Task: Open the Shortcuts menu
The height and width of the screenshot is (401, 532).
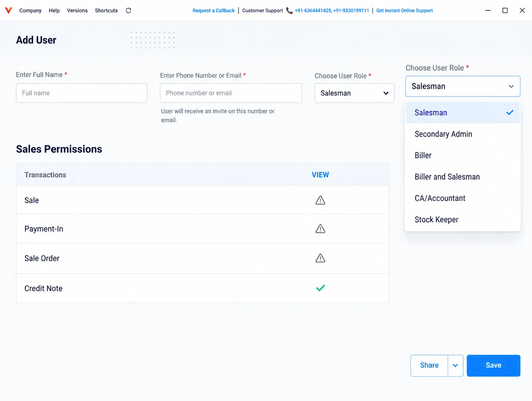Action: [106, 10]
